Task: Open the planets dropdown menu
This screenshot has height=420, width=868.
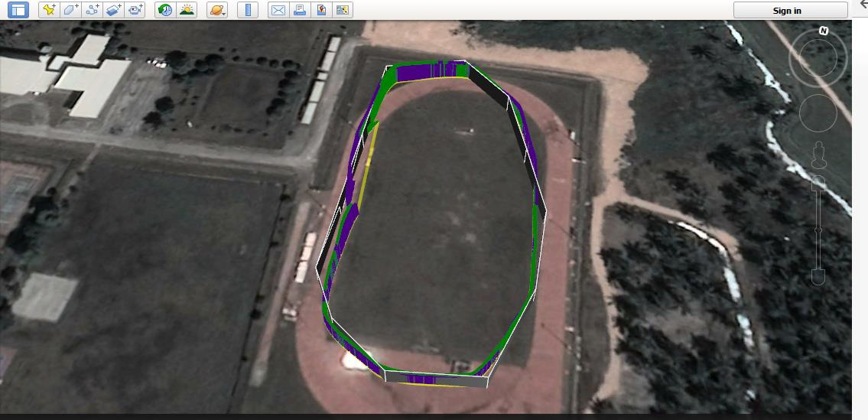Action: [x=217, y=10]
